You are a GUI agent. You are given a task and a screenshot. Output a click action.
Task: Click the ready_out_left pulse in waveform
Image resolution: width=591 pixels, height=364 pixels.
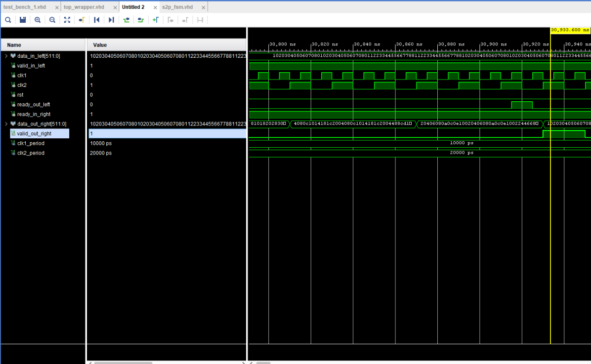[522, 105]
